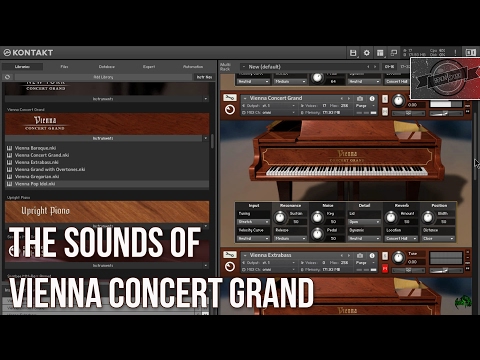
Task: Open wrench edit mode for Vienna Concert Grand
Action: point(230,98)
